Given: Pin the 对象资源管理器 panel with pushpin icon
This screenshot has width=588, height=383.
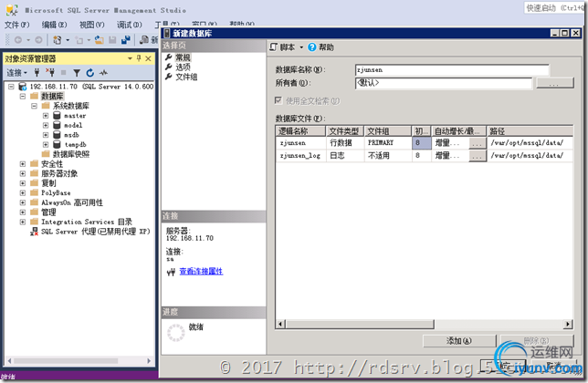Looking at the screenshot, I should click(x=139, y=58).
